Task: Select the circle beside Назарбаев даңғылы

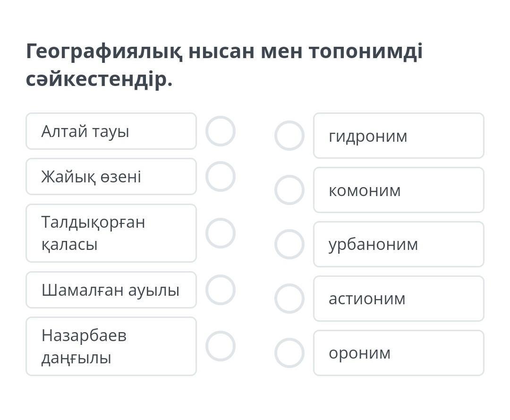Action: click(x=221, y=346)
